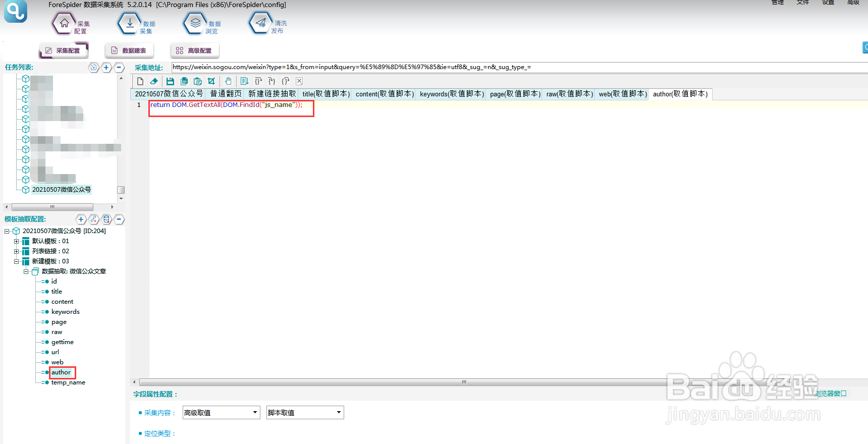The width and height of the screenshot is (868, 444).
Task: Open the 数据浏览 layers hexagon icon
Action: pos(195,23)
